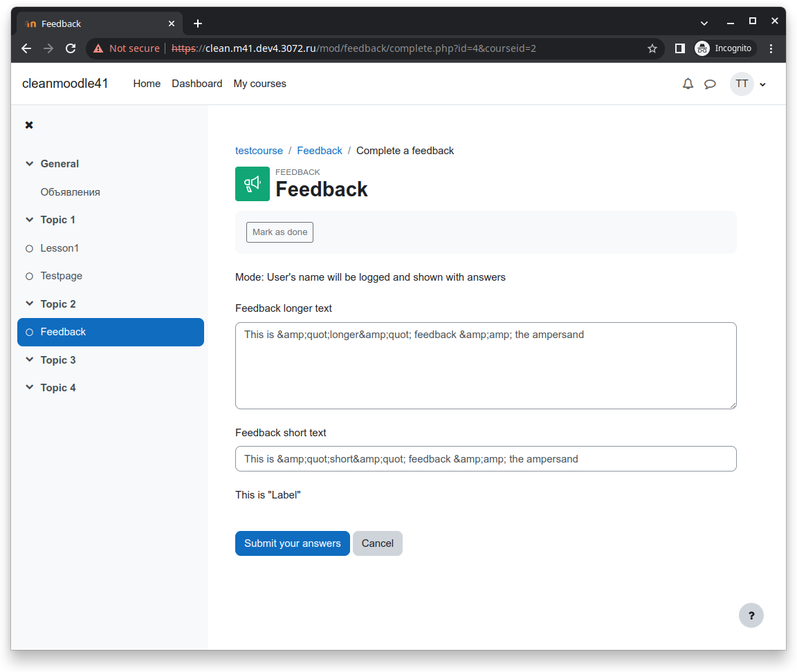This screenshot has height=672, width=797.
Task: Click the 'Mode: User's name will be logged' text
Action: click(x=370, y=277)
